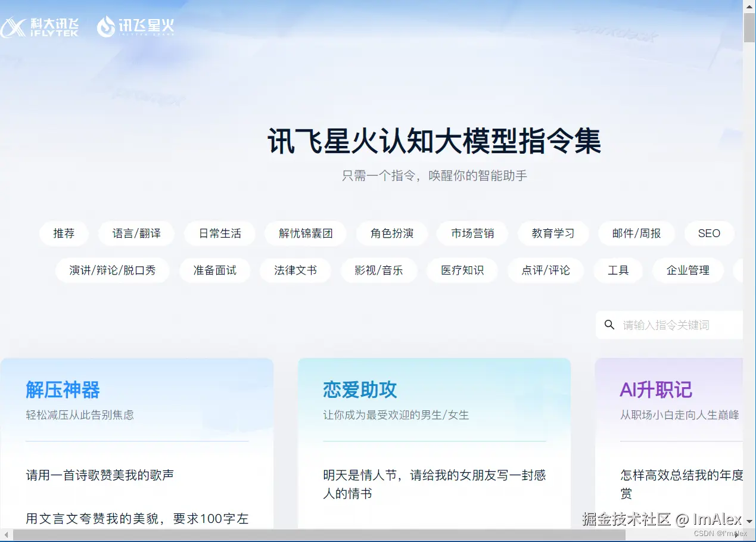This screenshot has height=542, width=756.
Task: Click the horizontal scrollbar thumb
Action: [x=319, y=535]
